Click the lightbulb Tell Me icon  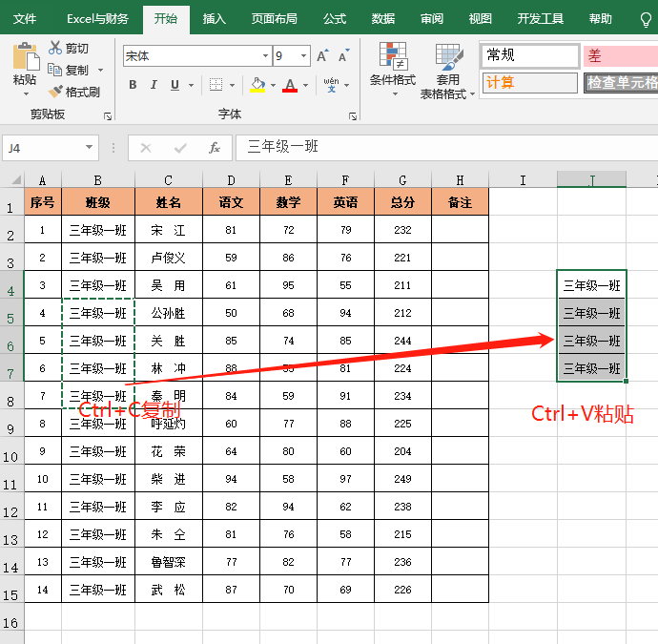click(x=647, y=19)
